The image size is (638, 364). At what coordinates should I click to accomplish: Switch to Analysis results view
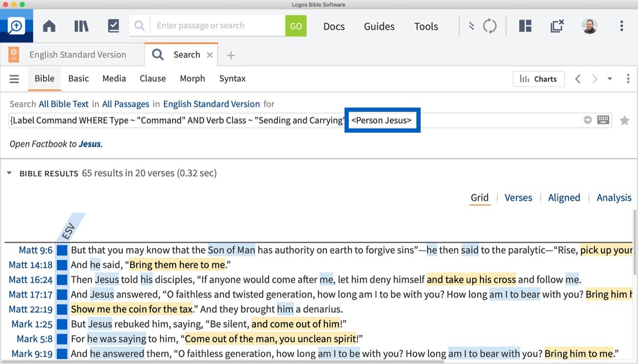[614, 198]
